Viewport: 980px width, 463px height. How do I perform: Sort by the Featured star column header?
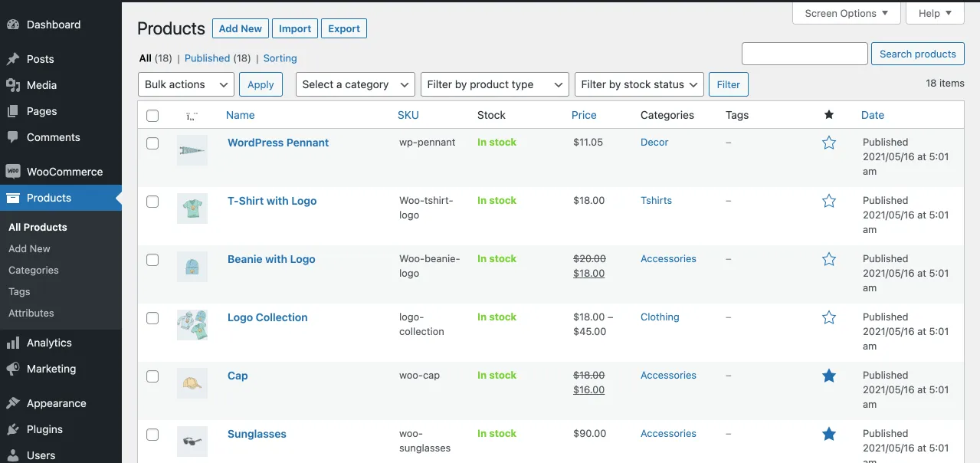[x=829, y=115]
